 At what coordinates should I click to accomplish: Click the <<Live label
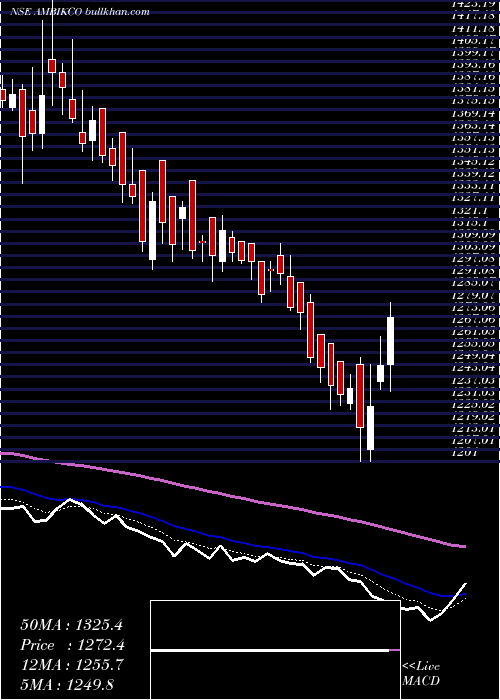(x=421, y=666)
